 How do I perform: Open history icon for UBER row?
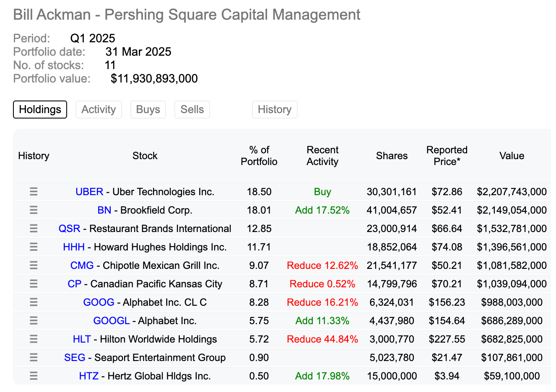[34, 192]
